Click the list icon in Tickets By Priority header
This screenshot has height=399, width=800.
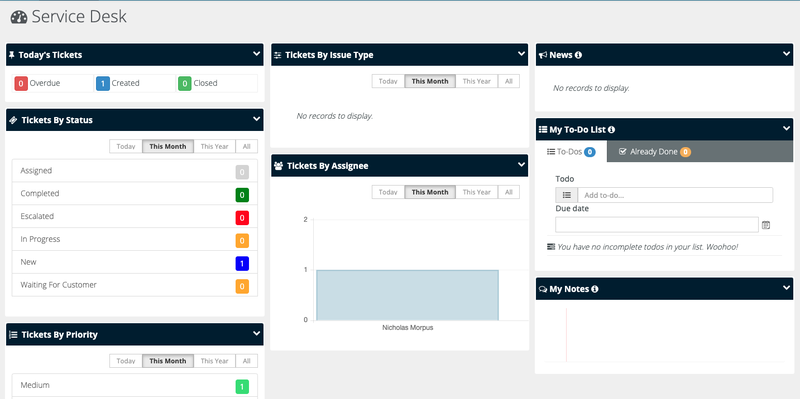tap(13, 335)
